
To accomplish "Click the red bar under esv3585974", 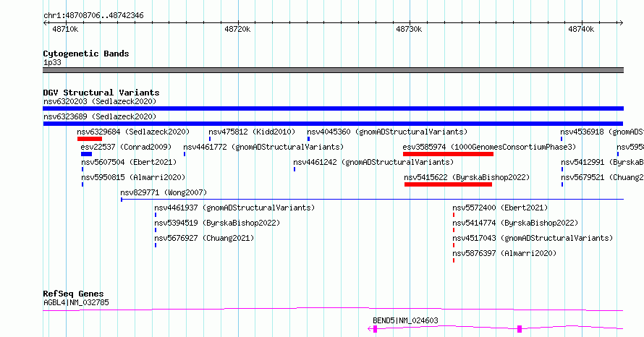I will click(x=448, y=154).
